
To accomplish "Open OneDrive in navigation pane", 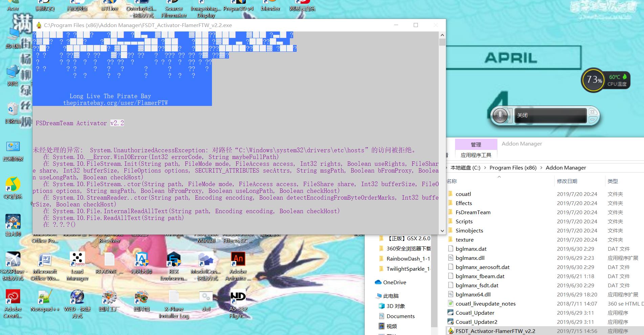I will click(394, 282).
